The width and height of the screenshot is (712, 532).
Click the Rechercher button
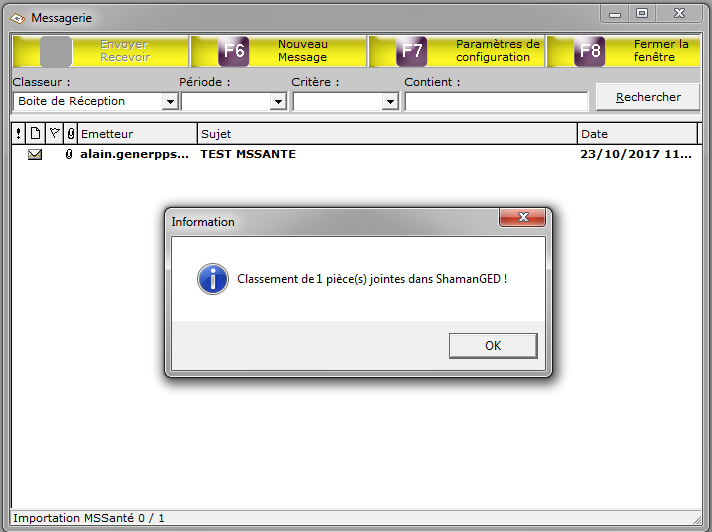[x=648, y=97]
